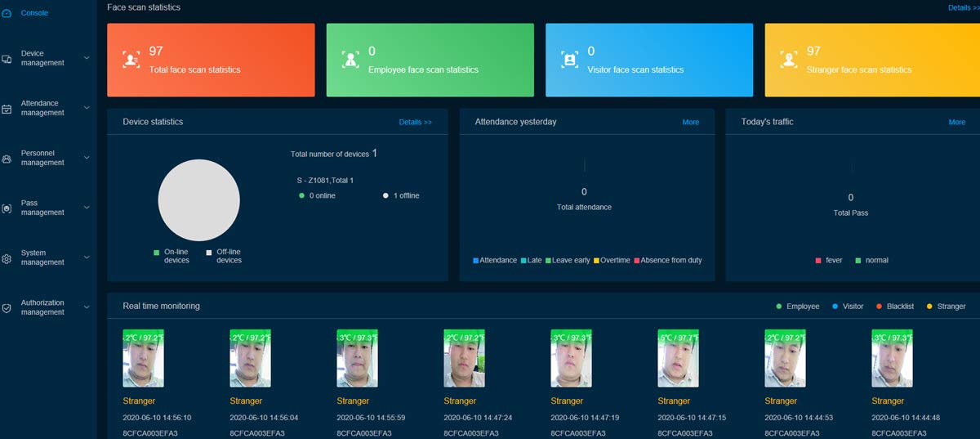Toggle On-line devices legend entry
Image resolution: width=980 pixels, height=439 pixels.
coord(171,256)
